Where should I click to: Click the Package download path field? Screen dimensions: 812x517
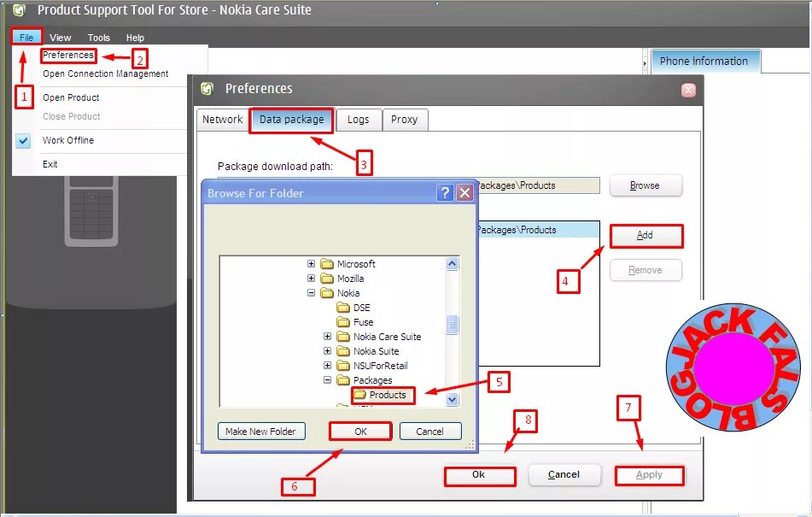[539, 185]
